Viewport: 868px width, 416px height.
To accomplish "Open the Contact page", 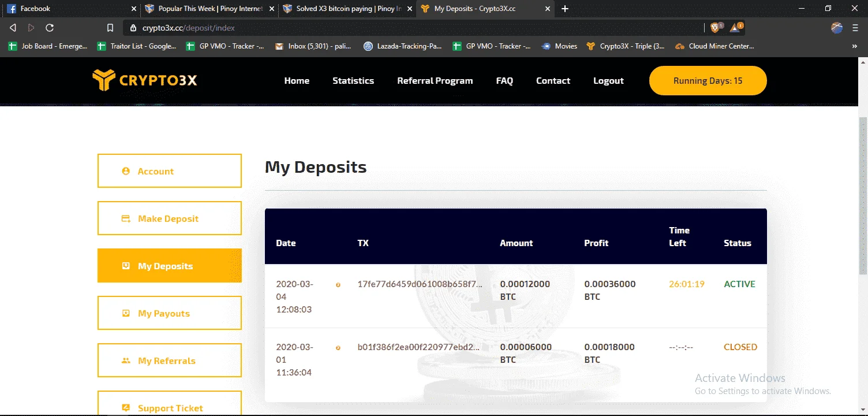I will tap(553, 81).
